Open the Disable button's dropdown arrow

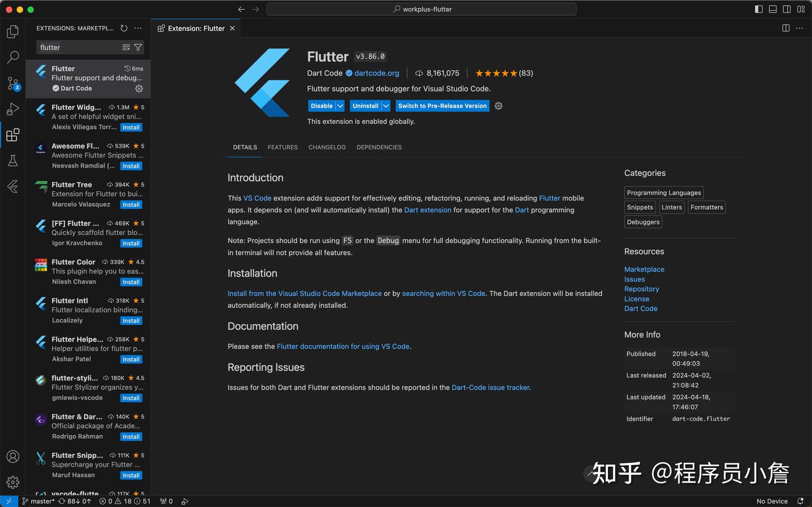click(339, 105)
